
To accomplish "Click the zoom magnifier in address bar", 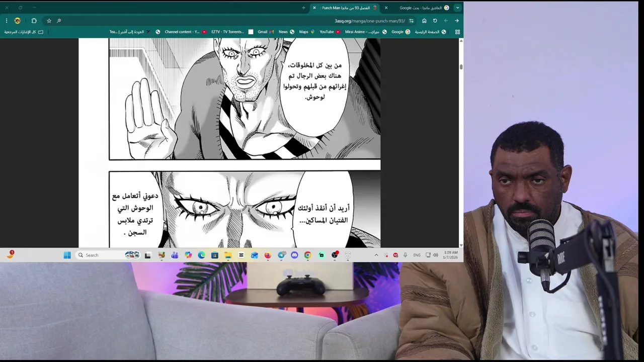I will (59, 21).
